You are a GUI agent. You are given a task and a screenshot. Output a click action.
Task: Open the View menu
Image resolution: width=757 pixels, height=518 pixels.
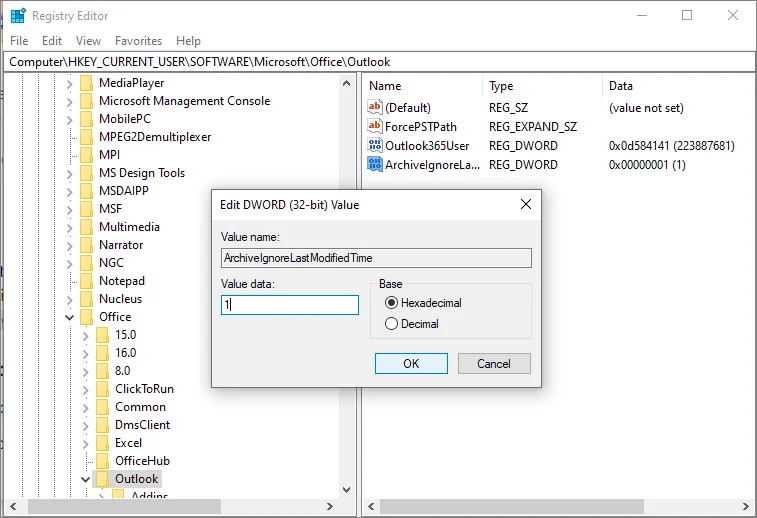88,41
